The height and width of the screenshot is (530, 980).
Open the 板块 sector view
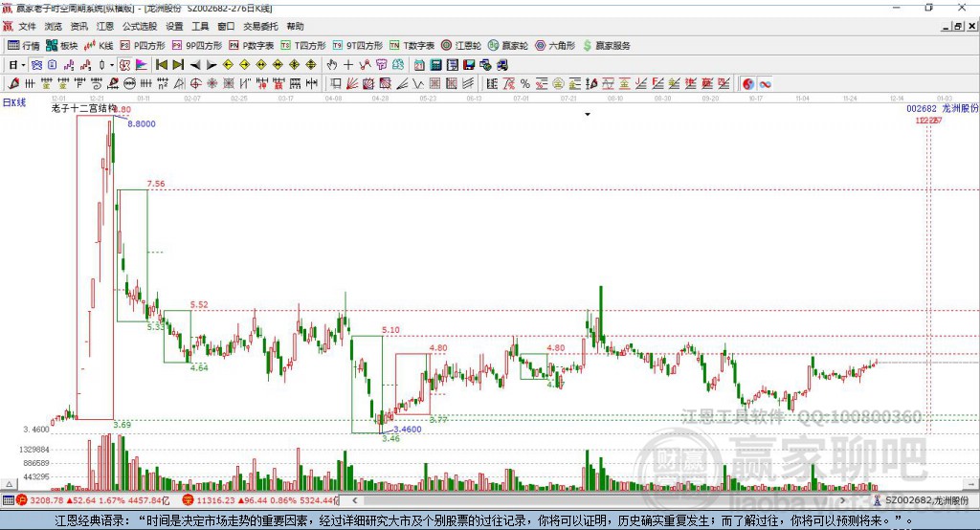(61, 46)
